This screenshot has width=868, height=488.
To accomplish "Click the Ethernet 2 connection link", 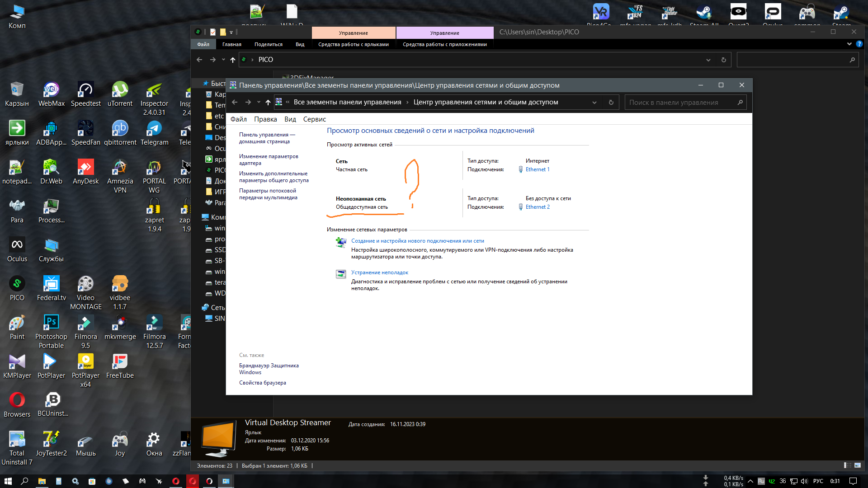I will point(538,207).
